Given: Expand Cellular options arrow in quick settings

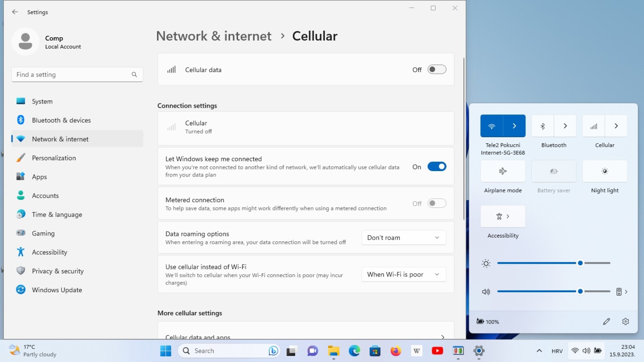Looking at the screenshot, I should (x=616, y=126).
